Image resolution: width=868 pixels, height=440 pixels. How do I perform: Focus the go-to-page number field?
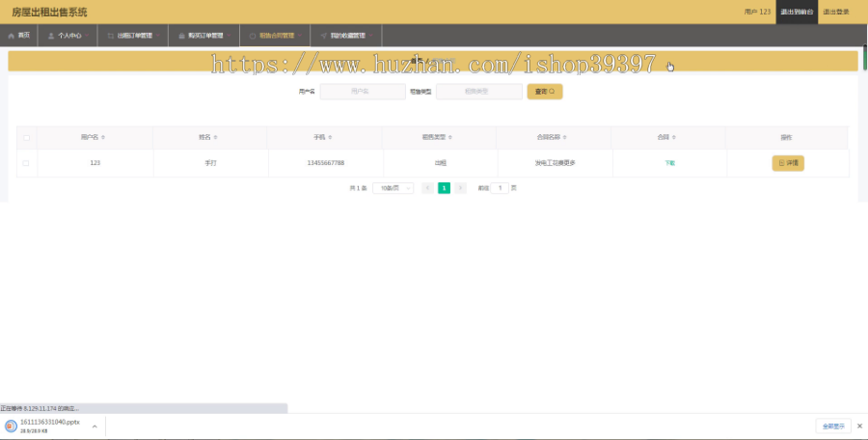coord(500,188)
